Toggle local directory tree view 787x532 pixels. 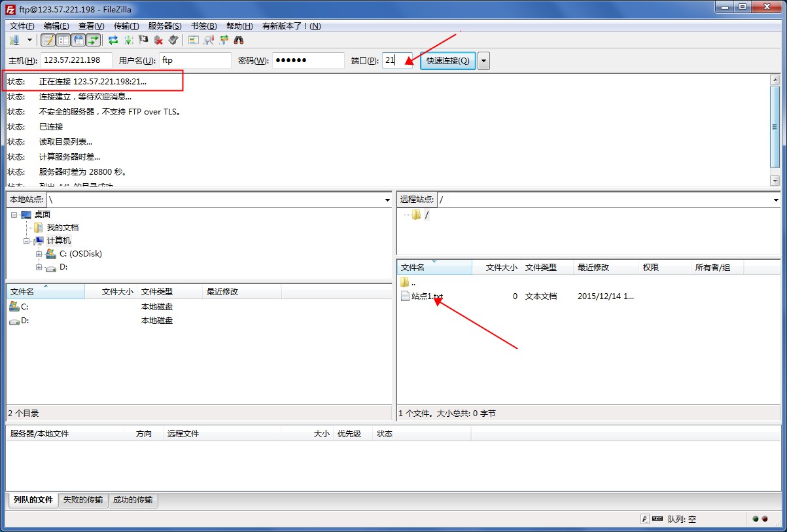(63, 40)
